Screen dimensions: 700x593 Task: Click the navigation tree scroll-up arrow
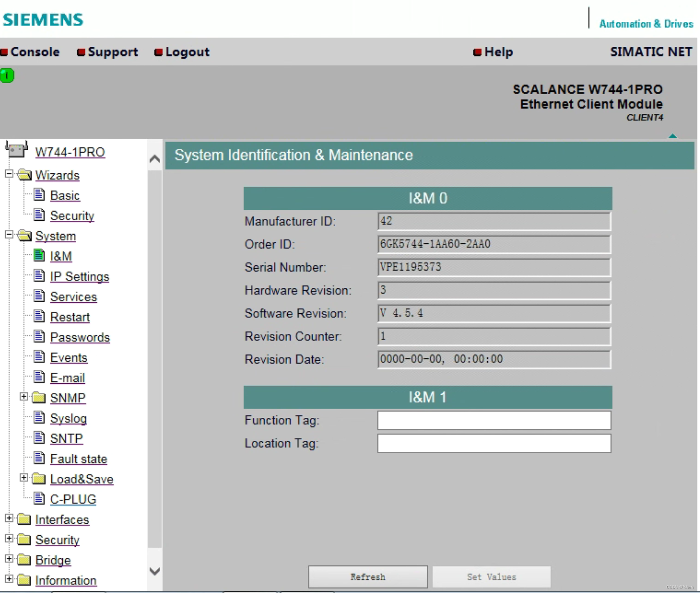click(155, 159)
